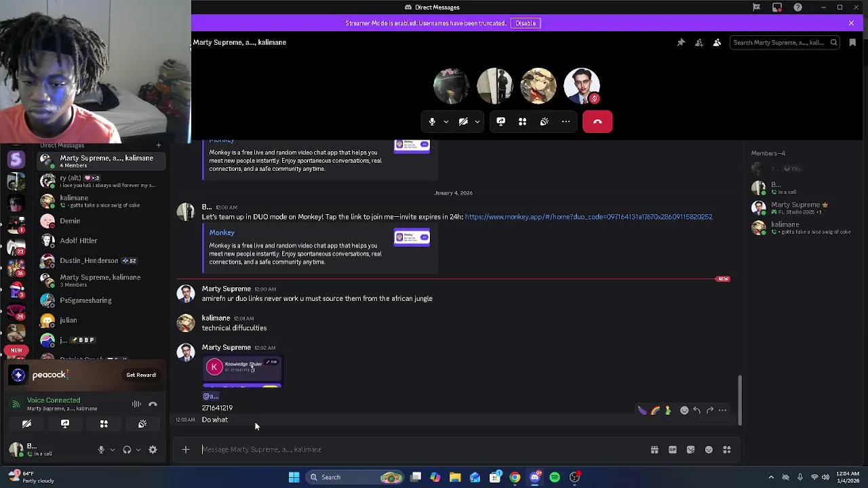Launch activity from the voice panel
The image size is (868, 488).
[104, 424]
